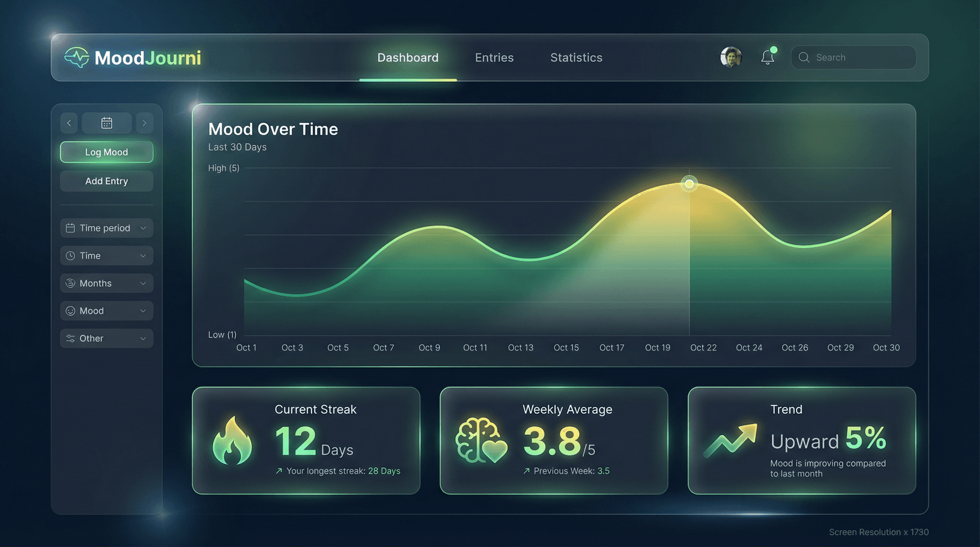Expand the Other filter dropdown
The image size is (980, 547).
coord(106,338)
